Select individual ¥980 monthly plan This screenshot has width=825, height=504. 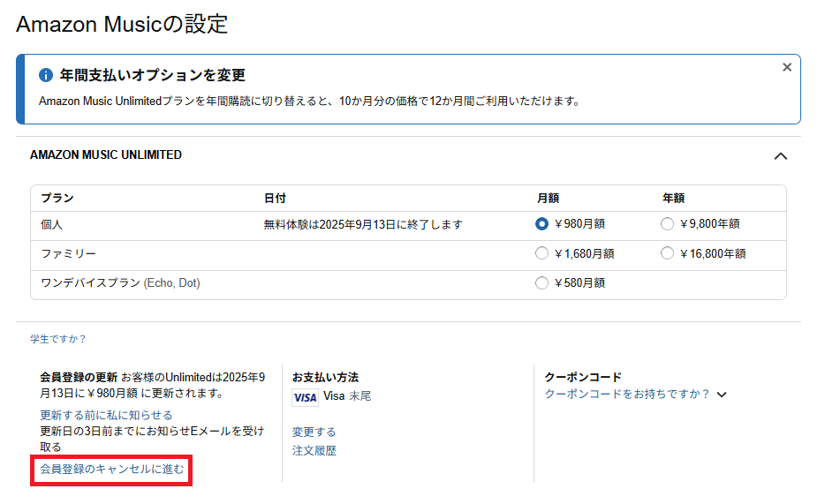pos(541,224)
